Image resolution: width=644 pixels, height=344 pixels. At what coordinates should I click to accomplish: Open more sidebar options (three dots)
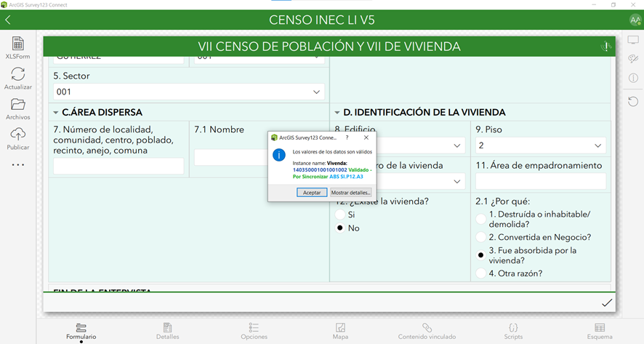coord(17,165)
